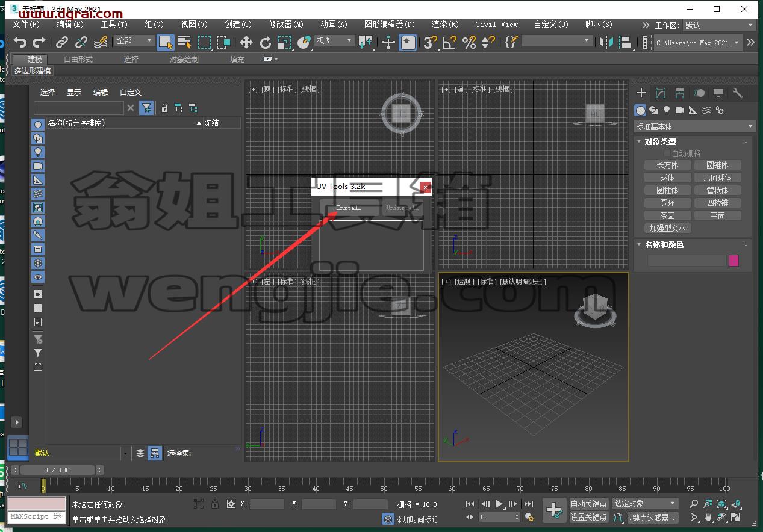The image size is (763, 532).
Task: Open Edit Named Selection Sets icon
Action: (x=511, y=42)
